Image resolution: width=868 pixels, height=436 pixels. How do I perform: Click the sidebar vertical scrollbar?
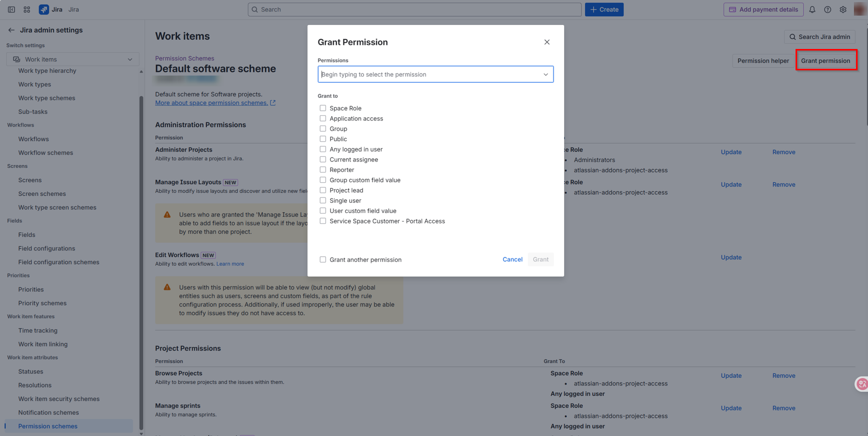pos(141,263)
